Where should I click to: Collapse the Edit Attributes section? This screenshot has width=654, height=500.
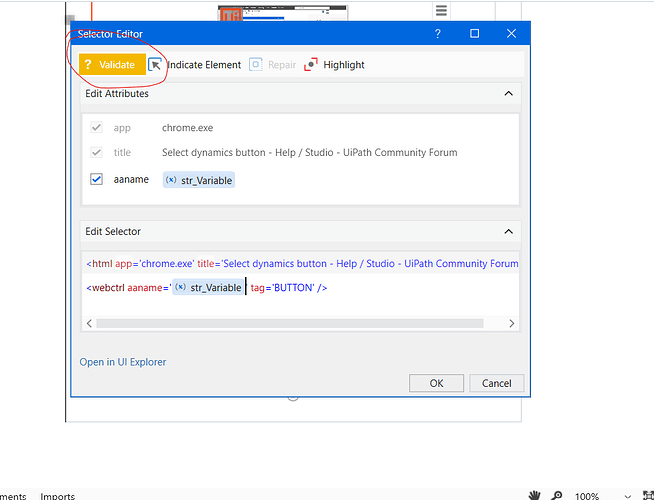[x=508, y=93]
